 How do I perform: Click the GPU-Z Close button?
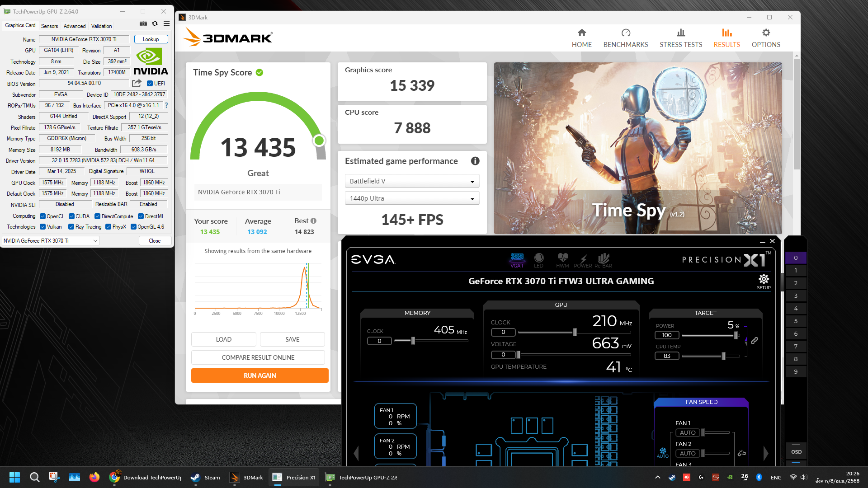click(x=155, y=241)
